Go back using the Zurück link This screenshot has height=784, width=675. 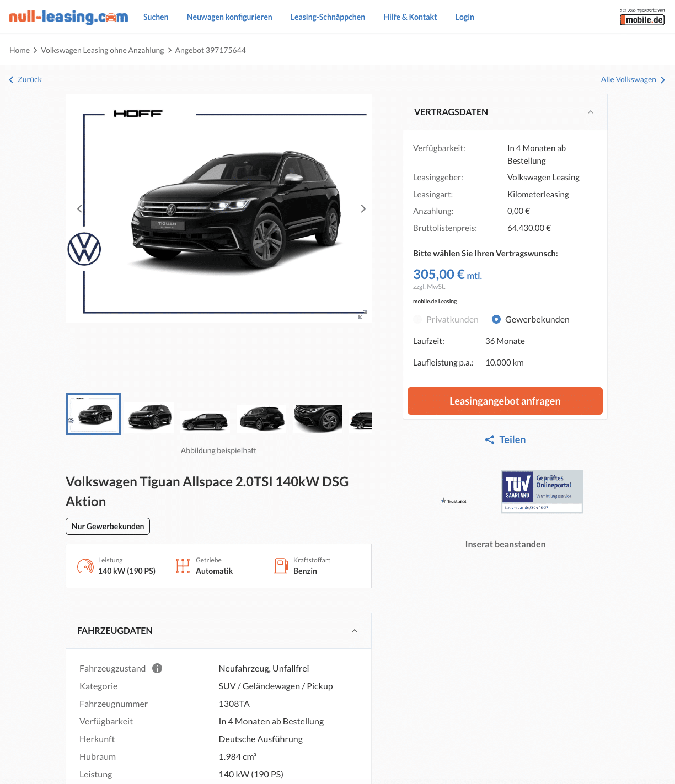(25, 79)
